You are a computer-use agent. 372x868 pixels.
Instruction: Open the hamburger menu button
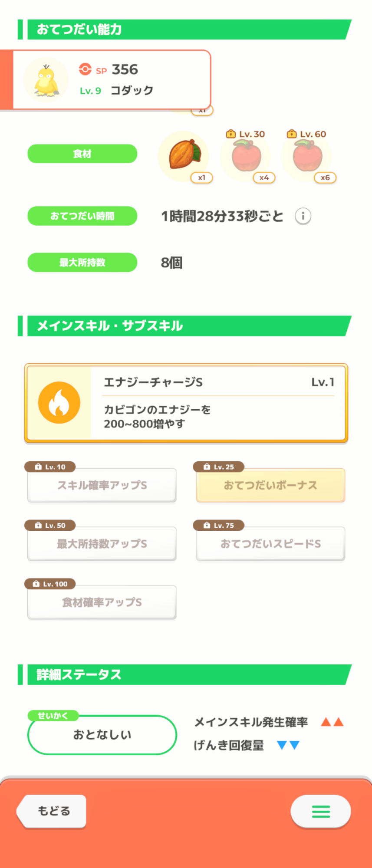[321, 811]
